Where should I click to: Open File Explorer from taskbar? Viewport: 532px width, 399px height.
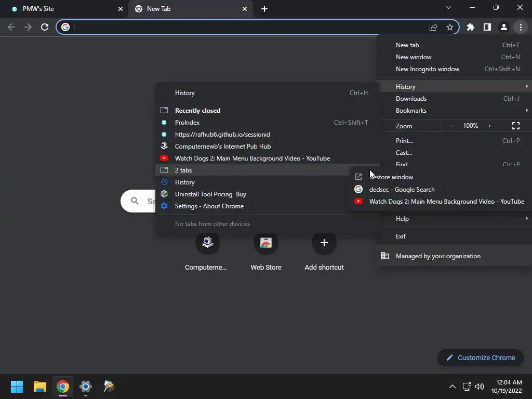point(39,387)
